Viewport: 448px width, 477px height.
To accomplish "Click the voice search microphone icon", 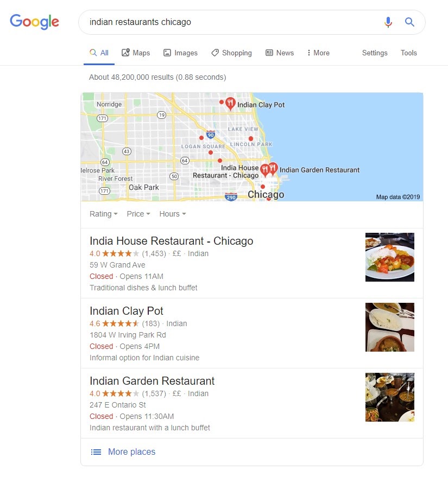I will (388, 22).
